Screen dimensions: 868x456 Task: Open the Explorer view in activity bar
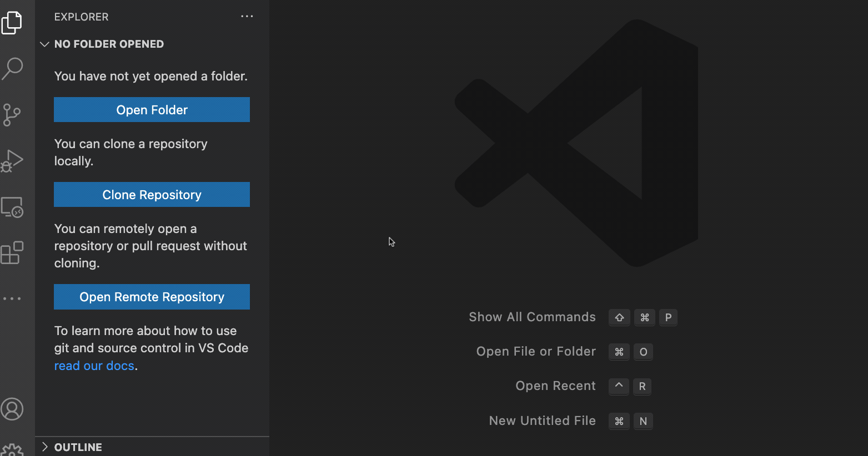[12, 23]
